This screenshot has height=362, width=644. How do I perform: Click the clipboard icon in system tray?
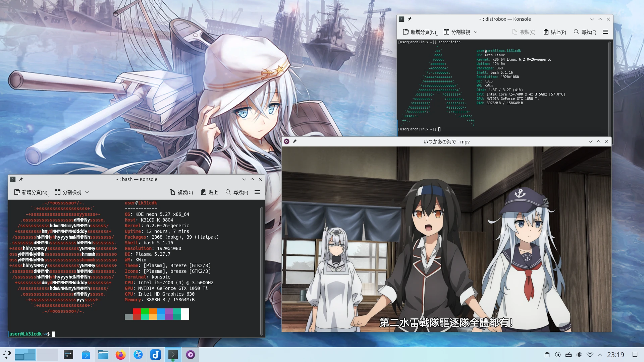tap(547, 355)
